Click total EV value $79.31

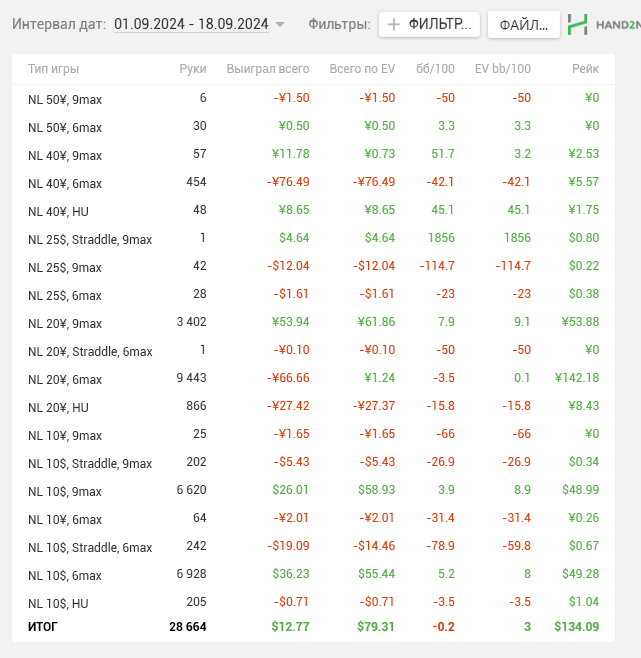pos(376,627)
